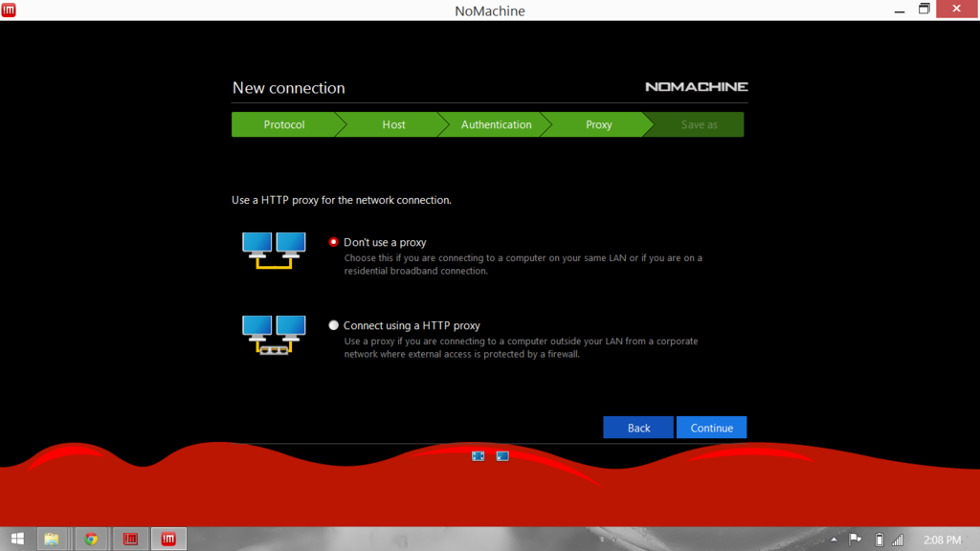This screenshot has height=551, width=980.
Task: Click the New connection heading
Action: coord(289,87)
